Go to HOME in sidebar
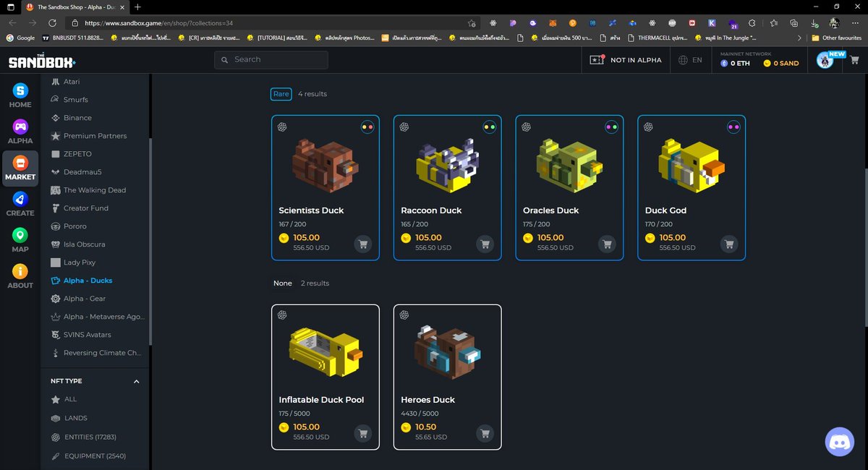The width and height of the screenshot is (868, 470). click(x=20, y=95)
